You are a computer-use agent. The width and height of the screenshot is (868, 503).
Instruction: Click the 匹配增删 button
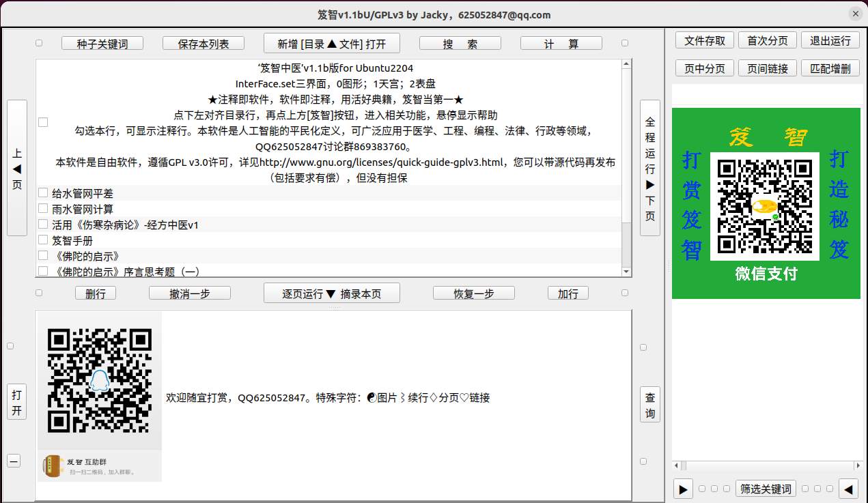point(830,68)
